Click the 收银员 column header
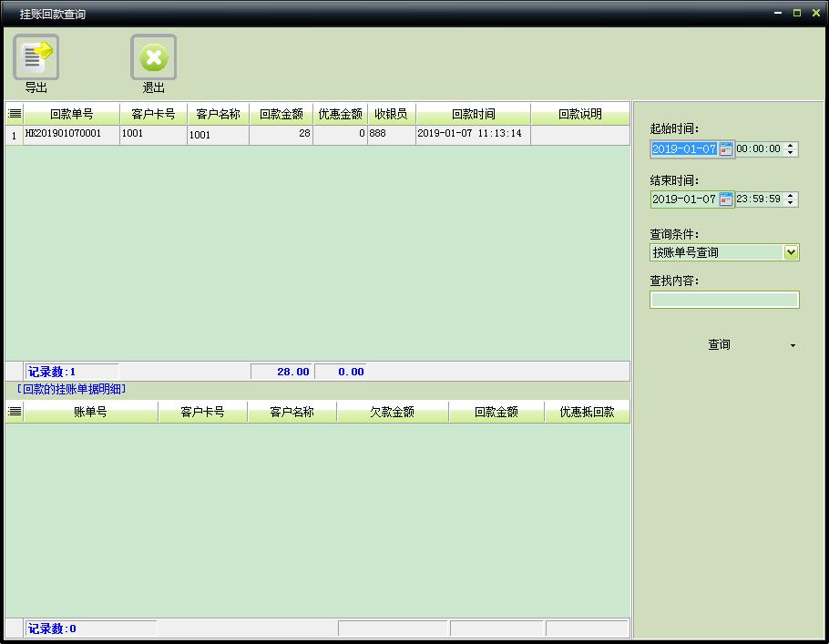This screenshot has height=644, width=829. point(391,114)
